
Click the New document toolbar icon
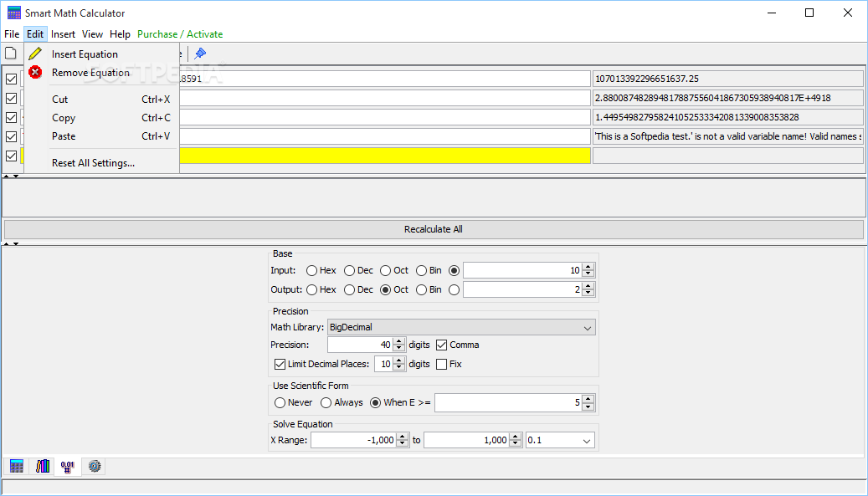[x=11, y=54]
